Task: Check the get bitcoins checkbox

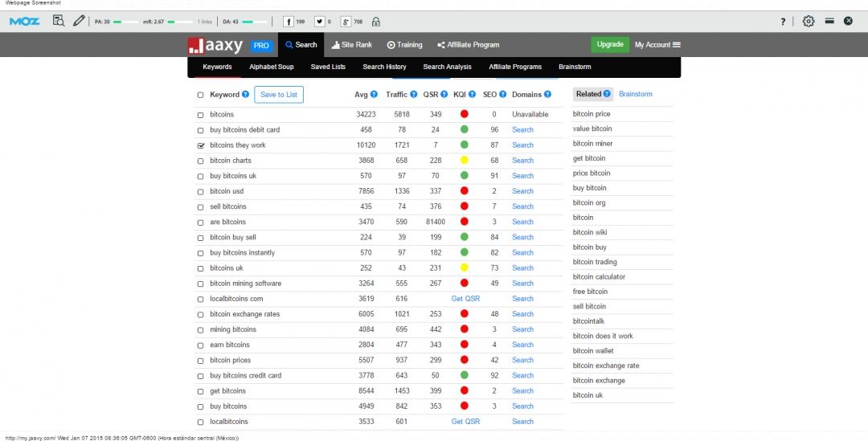Action: (200, 391)
